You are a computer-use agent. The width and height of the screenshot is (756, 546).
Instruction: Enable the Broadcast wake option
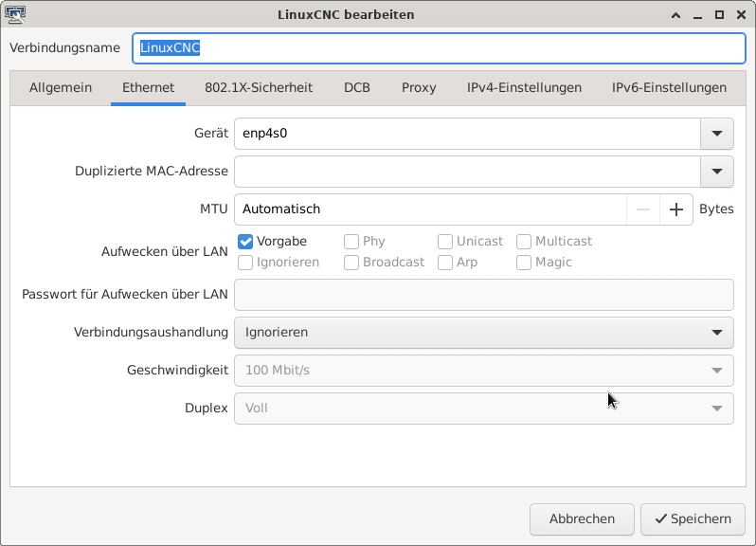click(x=351, y=263)
